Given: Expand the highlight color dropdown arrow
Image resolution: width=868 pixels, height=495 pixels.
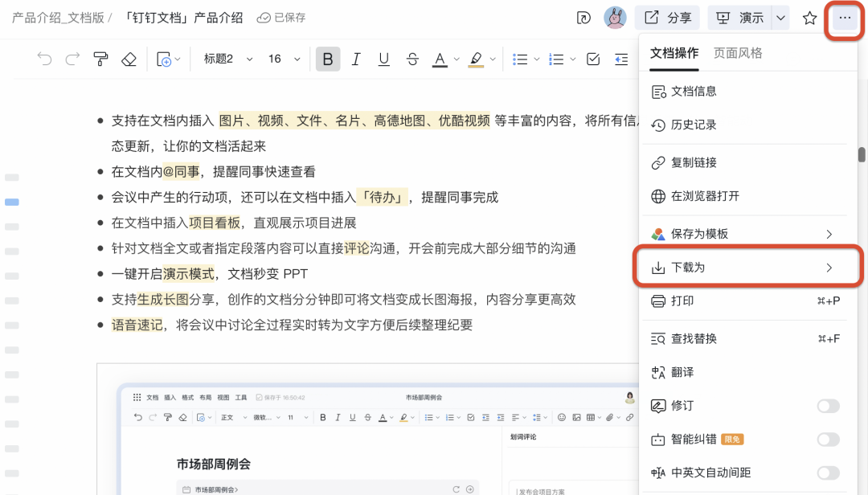Looking at the screenshot, I should point(493,59).
